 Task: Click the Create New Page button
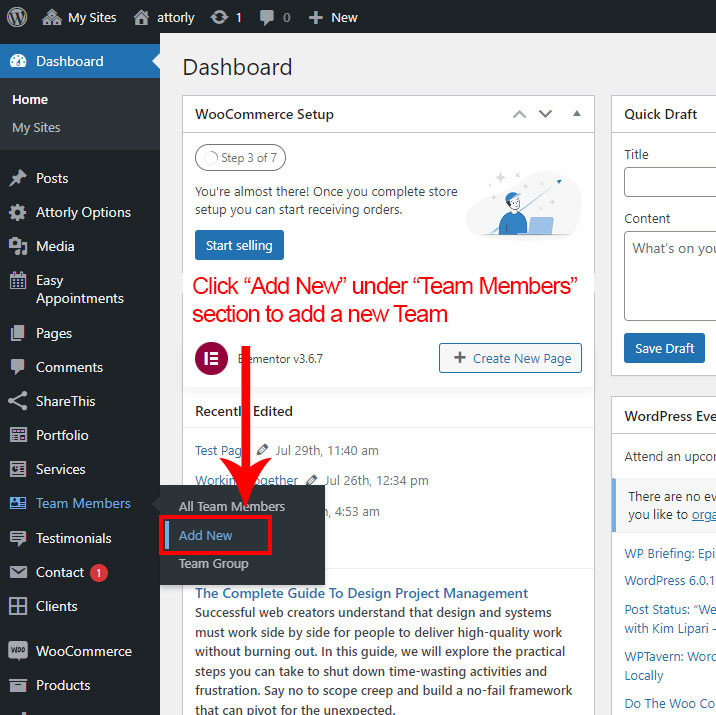(510, 358)
